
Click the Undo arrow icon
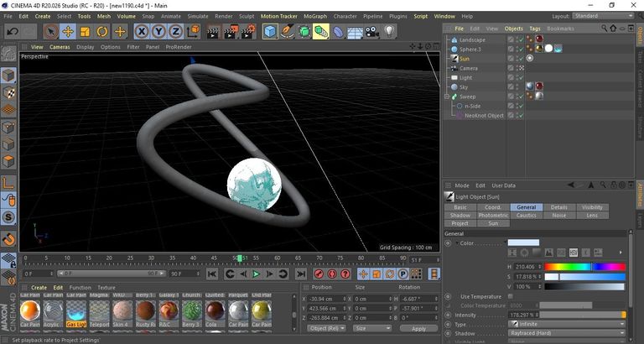13,32
